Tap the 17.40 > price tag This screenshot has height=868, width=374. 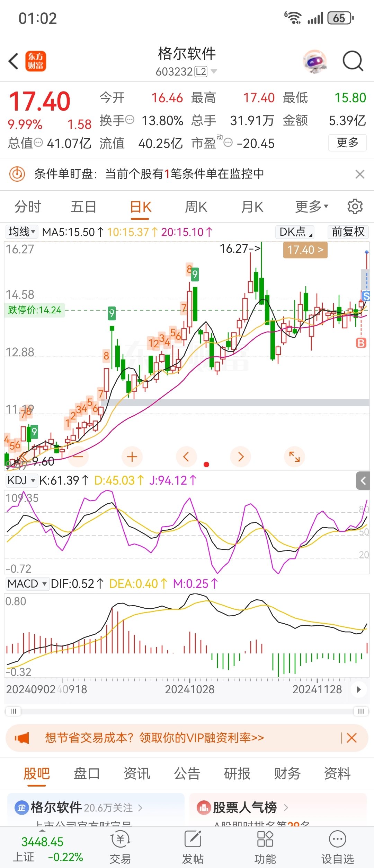pos(305,250)
